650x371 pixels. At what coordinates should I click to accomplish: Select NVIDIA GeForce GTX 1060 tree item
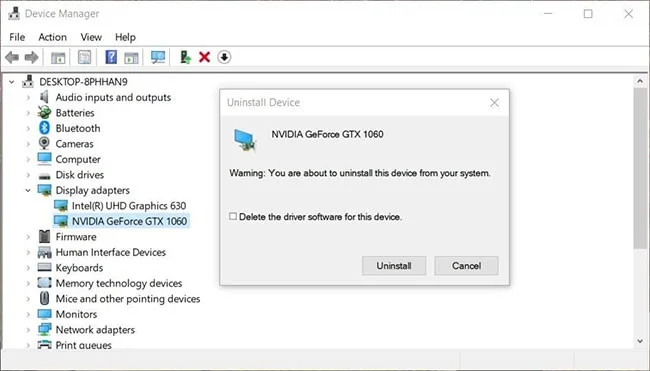(x=129, y=221)
